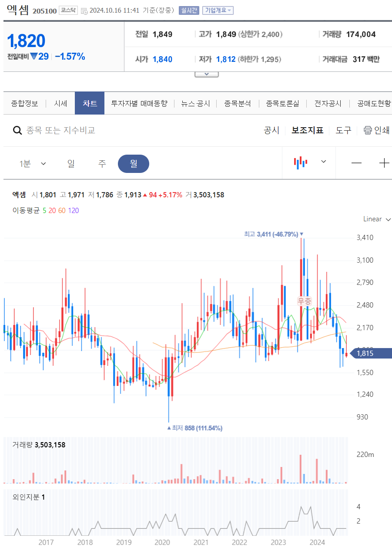Open the 종목토론실 tab

pyautogui.click(x=283, y=104)
